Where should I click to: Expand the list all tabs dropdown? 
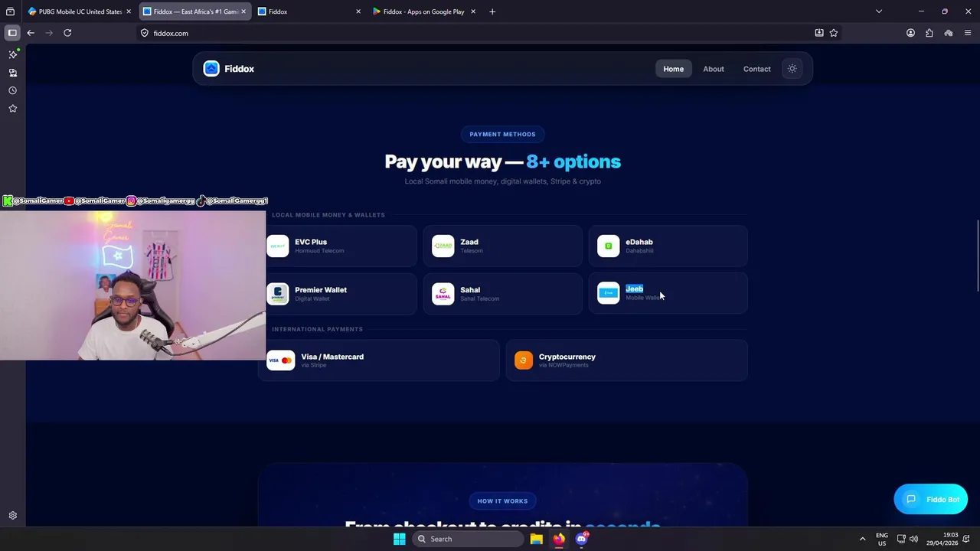point(879,11)
